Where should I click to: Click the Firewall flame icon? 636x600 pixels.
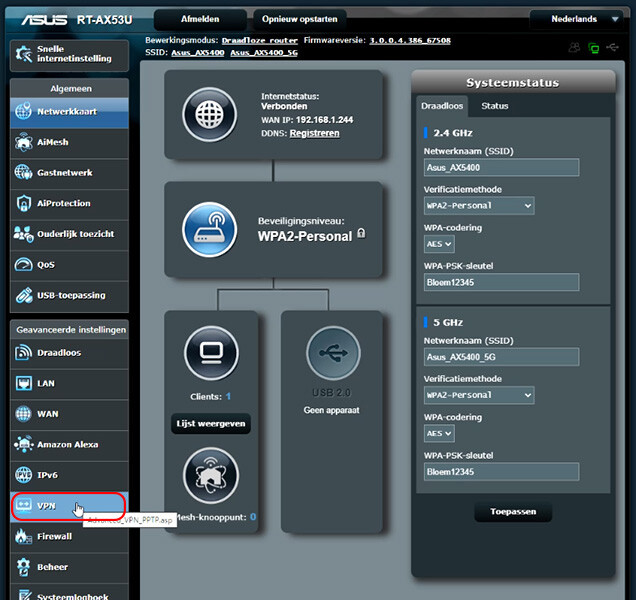click(23, 536)
